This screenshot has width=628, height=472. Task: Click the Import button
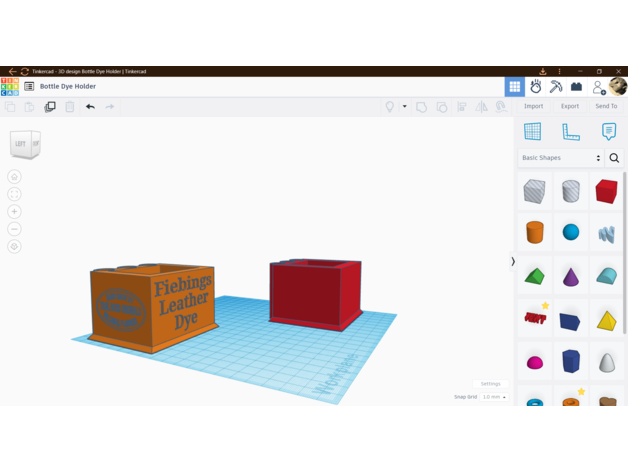534,106
